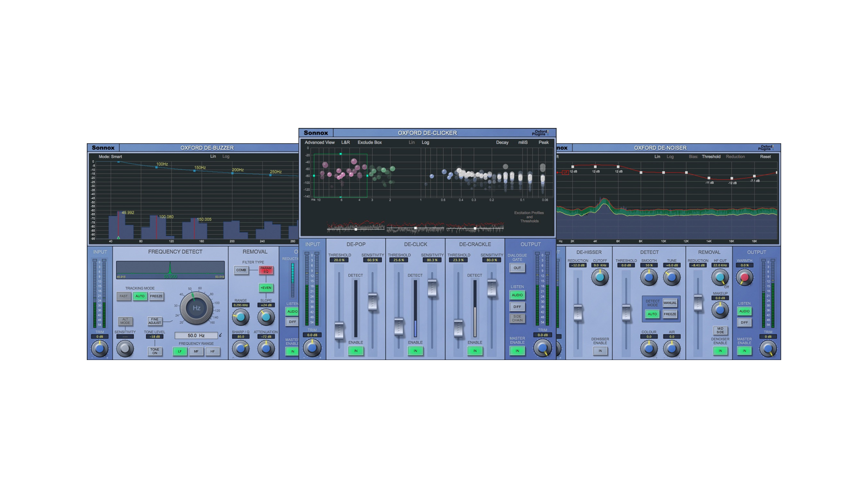
Task: Select the HF frequency range
Action: click(x=213, y=351)
